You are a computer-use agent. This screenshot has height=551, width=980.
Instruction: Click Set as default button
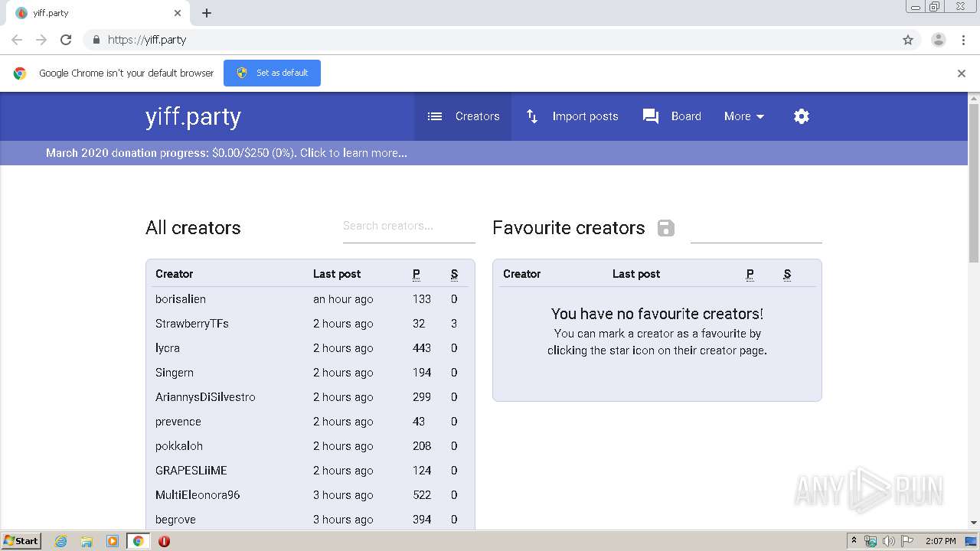(272, 73)
